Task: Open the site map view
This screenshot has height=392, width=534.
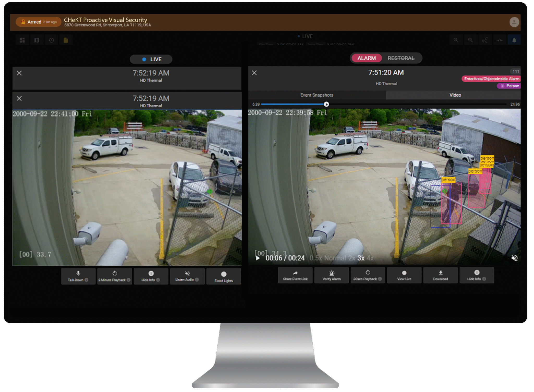Action: coord(37,40)
